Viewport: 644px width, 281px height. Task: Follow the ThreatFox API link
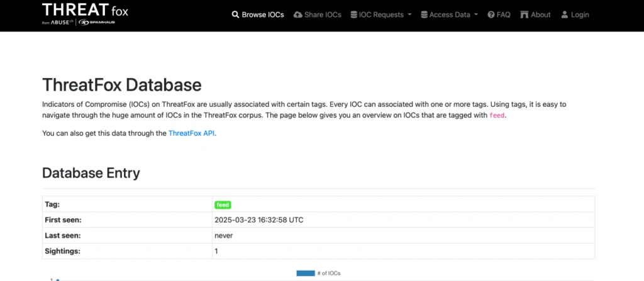coord(191,133)
